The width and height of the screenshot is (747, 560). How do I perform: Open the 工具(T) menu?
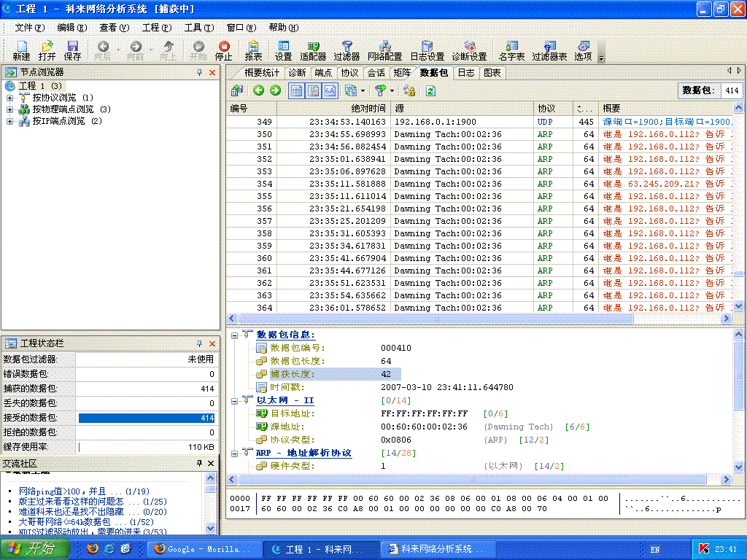click(198, 28)
